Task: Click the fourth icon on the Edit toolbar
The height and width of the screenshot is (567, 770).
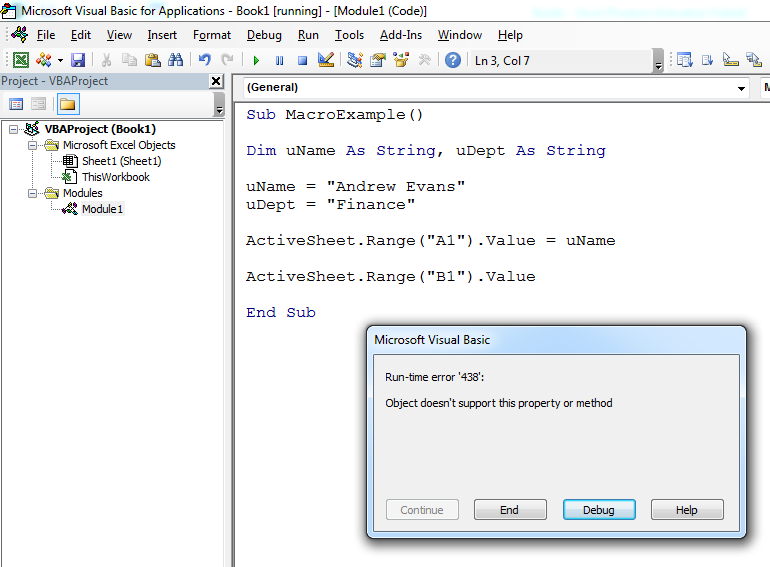Action: pos(754,60)
